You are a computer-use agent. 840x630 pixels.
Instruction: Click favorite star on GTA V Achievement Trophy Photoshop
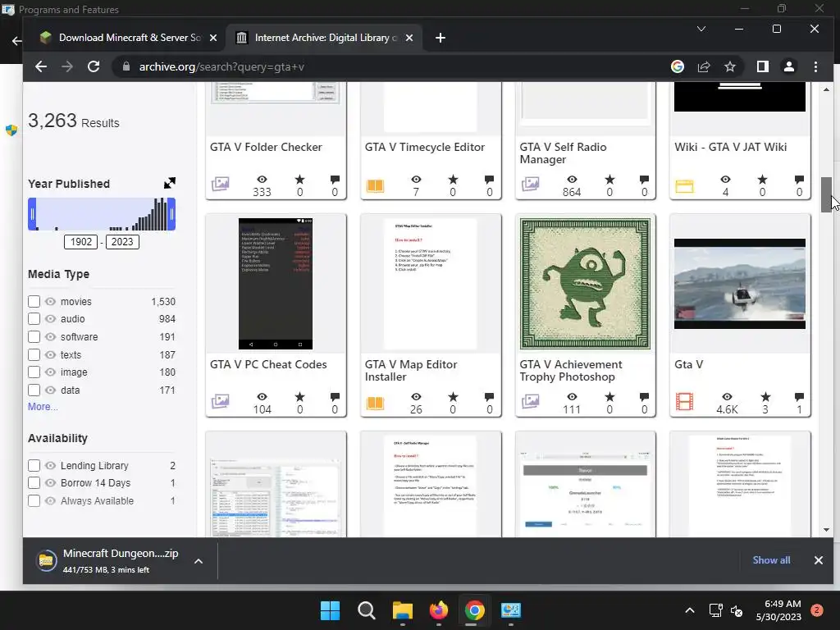tap(609, 397)
